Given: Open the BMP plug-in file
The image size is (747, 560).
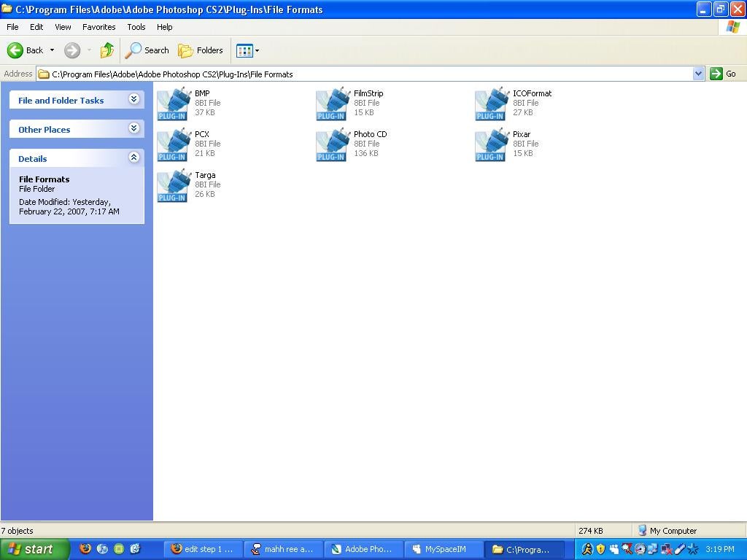Looking at the screenshot, I should pos(173,102).
